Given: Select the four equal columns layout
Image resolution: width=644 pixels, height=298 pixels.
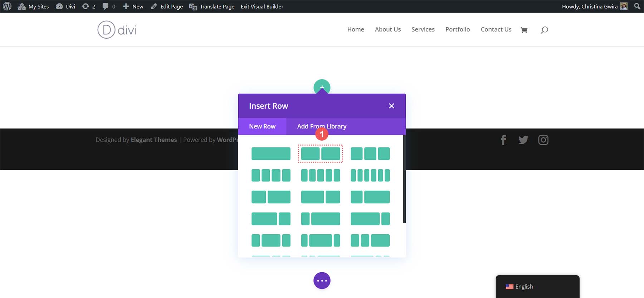Looking at the screenshot, I should 271,175.
